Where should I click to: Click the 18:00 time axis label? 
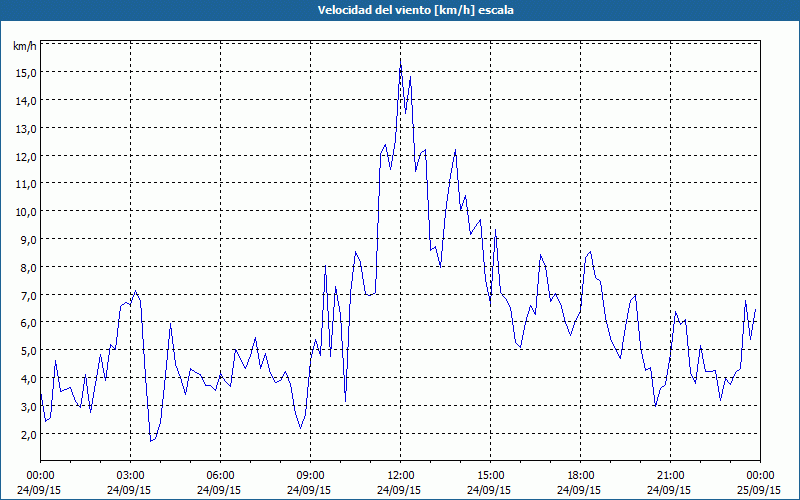pyautogui.click(x=580, y=476)
